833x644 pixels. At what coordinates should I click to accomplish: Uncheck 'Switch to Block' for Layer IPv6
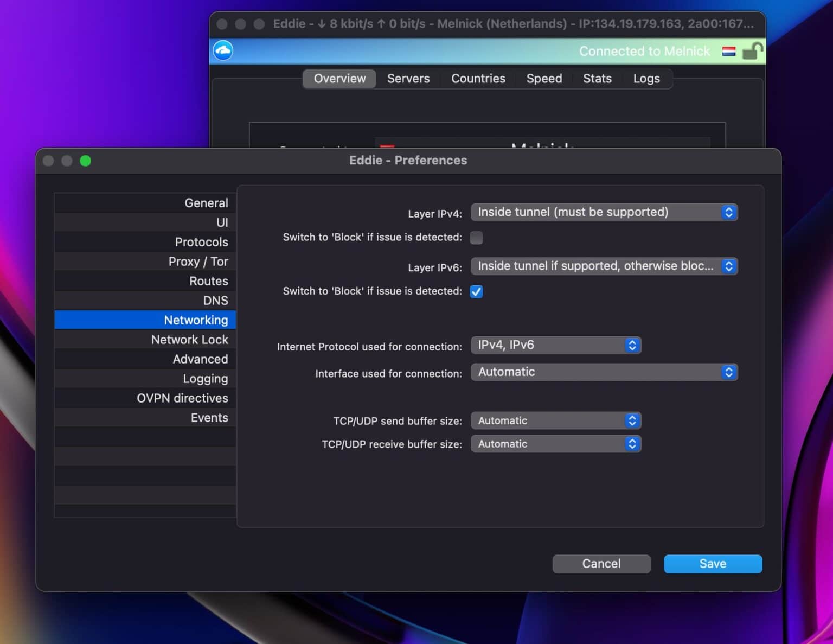(476, 291)
